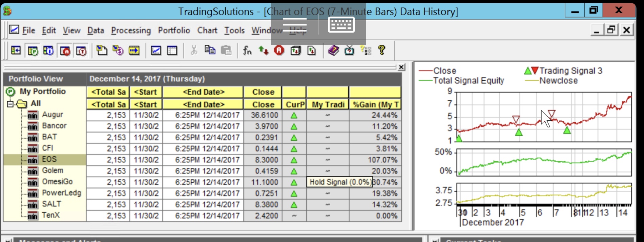Click the 24.44% gain cell
Screen dimensions: 644x242
(x=375, y=115)
